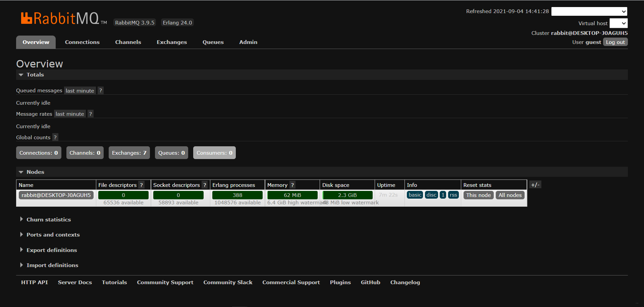Switch to the Exchanges tab

[172, 42]
